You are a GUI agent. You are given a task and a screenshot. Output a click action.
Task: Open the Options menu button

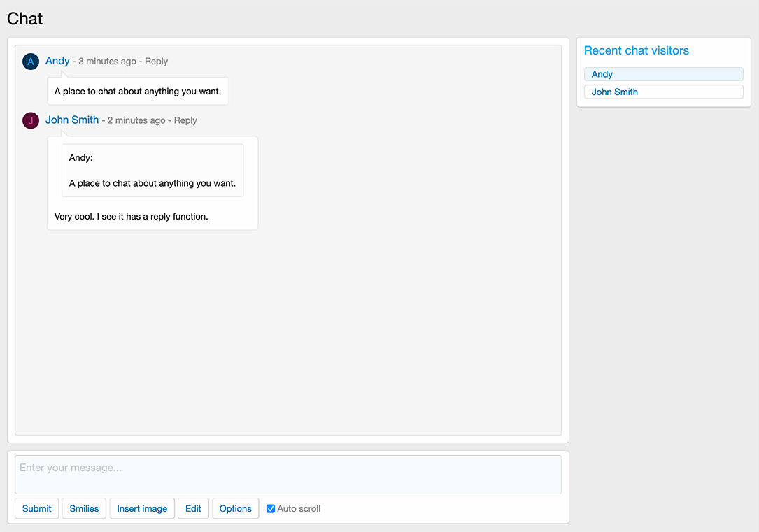coord(235,509)
